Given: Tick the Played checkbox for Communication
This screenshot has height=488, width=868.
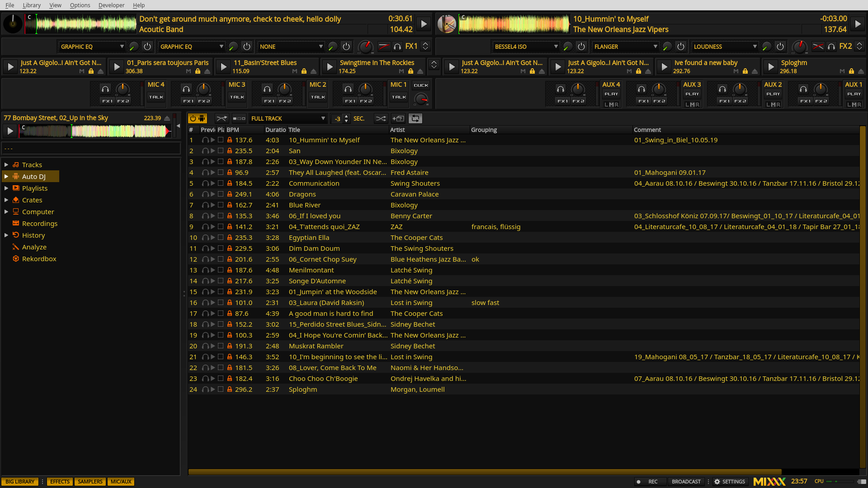Looking at the screenshot, I should (221, 183).
